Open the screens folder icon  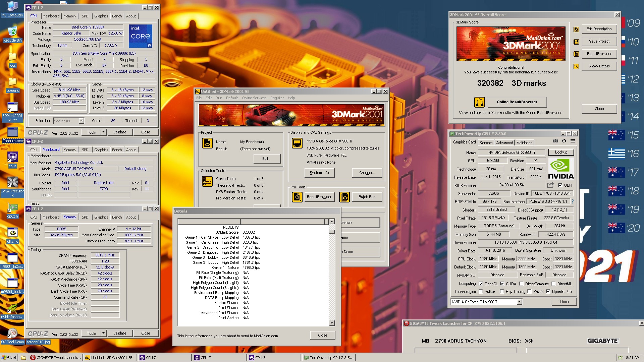pos(12,85)
